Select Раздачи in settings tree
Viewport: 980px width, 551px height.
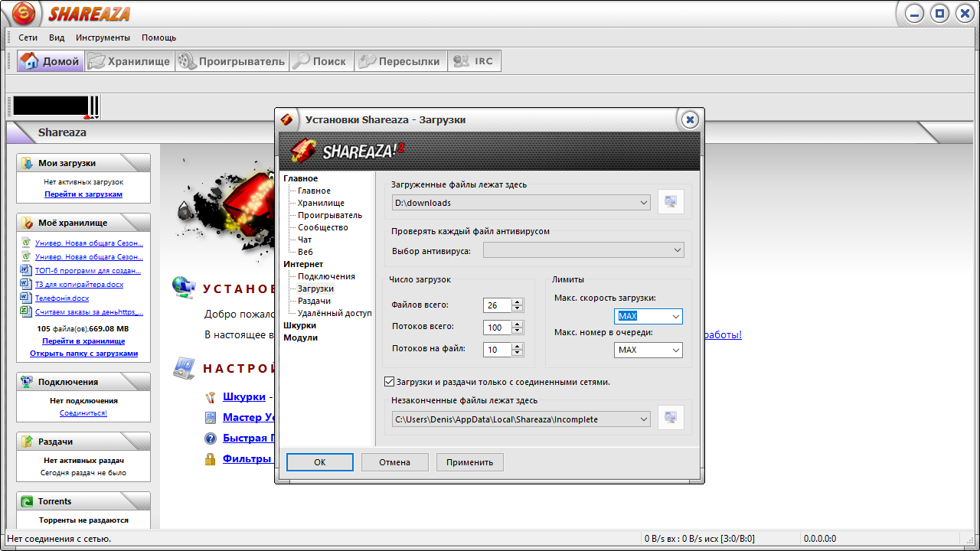[x=314, y=301]
